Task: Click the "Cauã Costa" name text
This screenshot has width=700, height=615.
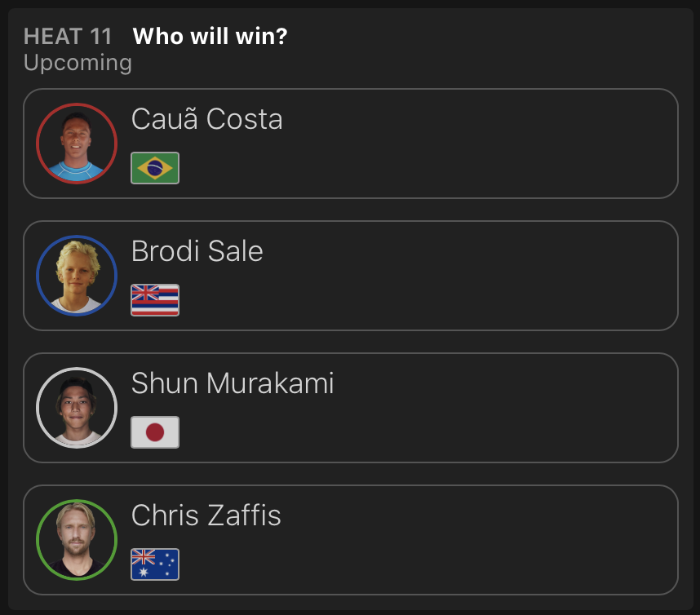Action: [x=206, y=119]
